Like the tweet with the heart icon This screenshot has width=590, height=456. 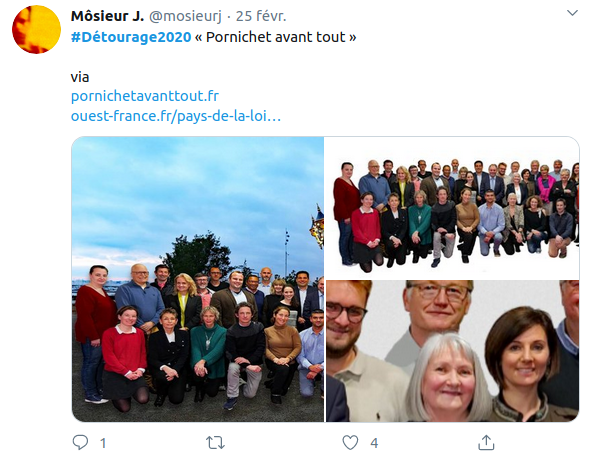click(x=350, y=443)
